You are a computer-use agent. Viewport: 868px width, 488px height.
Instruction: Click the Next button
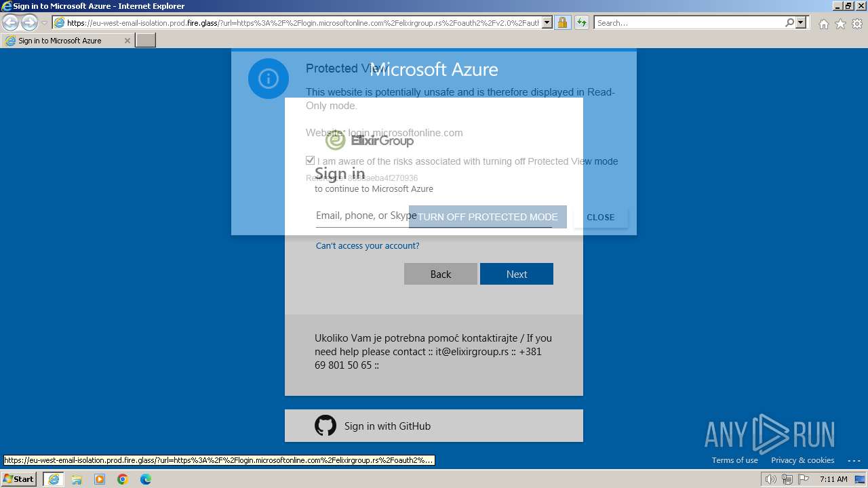[517, 274]
